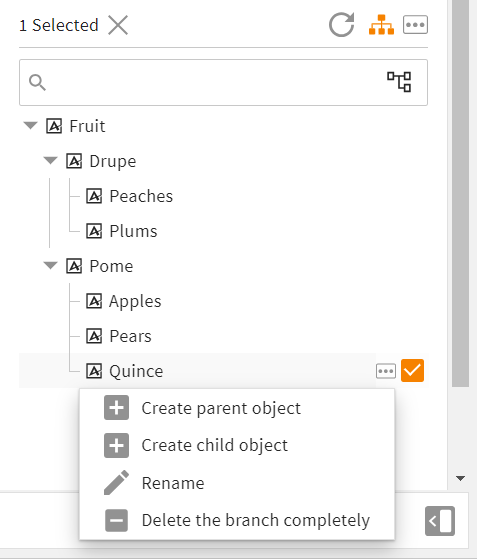Viewport: 477px width, 559px height.
Task: Toggle the orange hierarchy view icon
Action: pos(381,25)
